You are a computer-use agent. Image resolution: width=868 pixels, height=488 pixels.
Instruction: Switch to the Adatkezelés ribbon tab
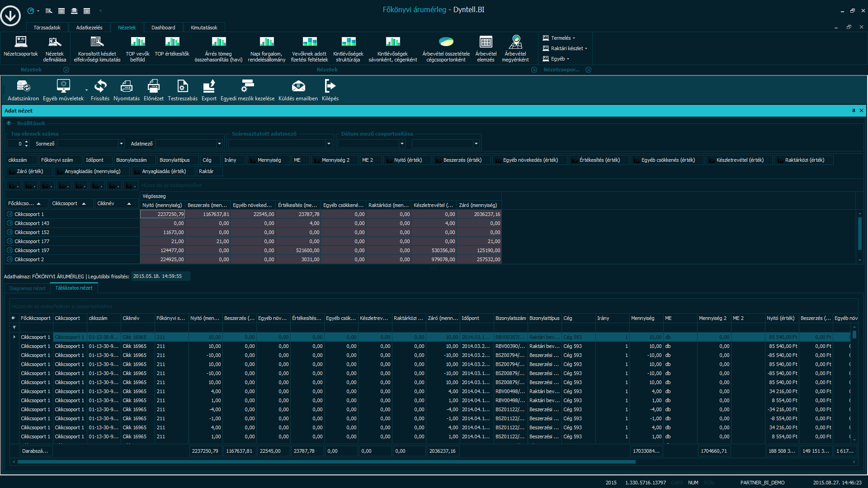89,28
